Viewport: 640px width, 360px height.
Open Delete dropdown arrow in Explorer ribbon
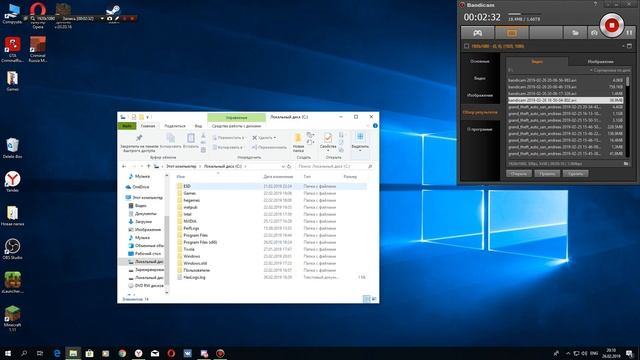click(x=275, y=138)
